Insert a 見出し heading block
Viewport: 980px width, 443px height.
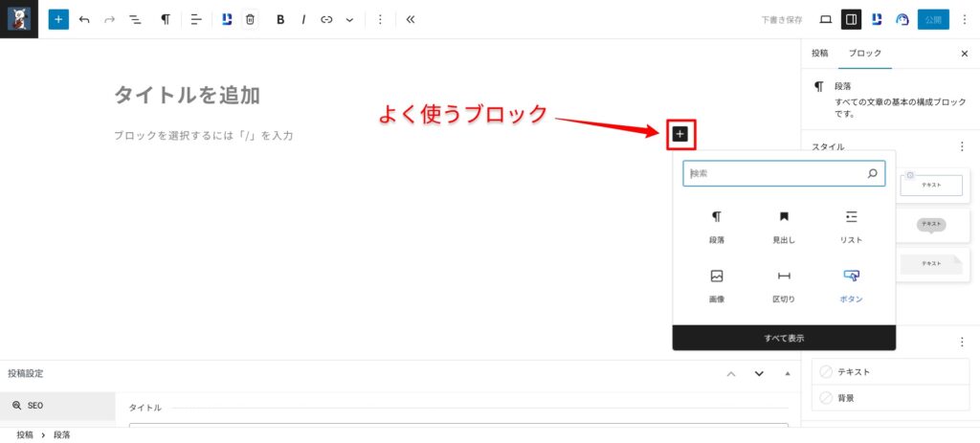784,228
